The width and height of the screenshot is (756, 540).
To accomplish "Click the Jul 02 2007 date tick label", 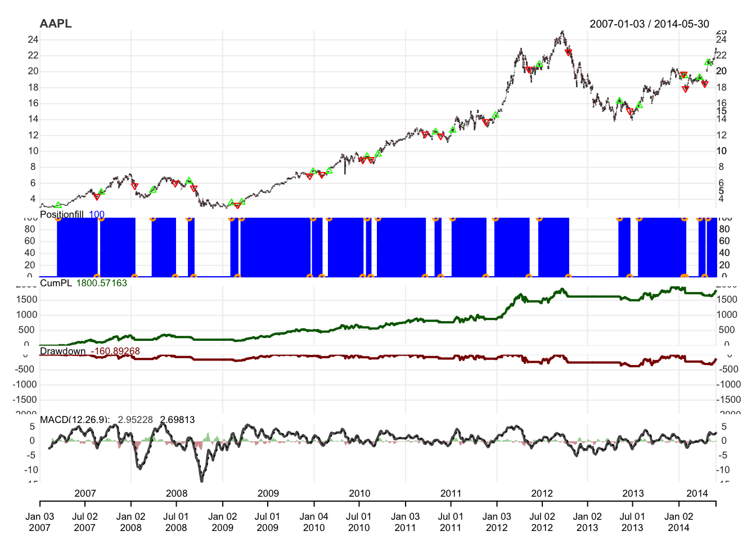I will click(85, 522).
